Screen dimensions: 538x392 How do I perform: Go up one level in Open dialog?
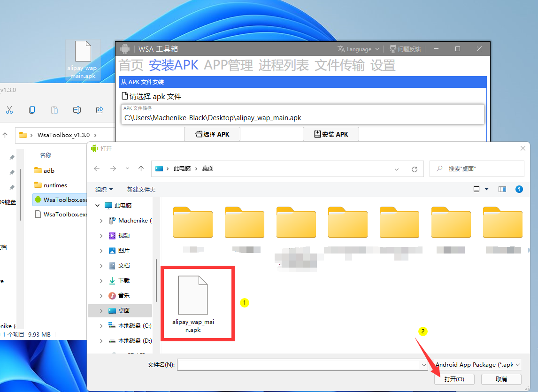tap(141, 169)
